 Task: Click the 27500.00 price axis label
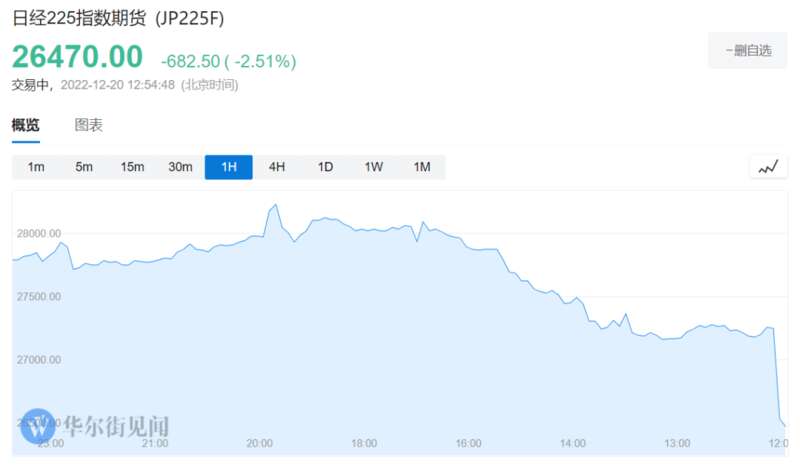coord(39,297)
